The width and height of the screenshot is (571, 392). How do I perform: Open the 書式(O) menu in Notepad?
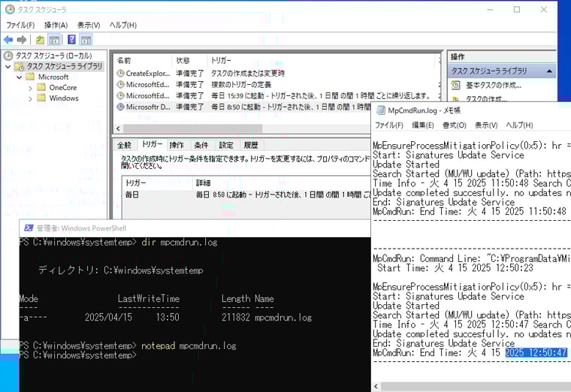tap(455, 125)
